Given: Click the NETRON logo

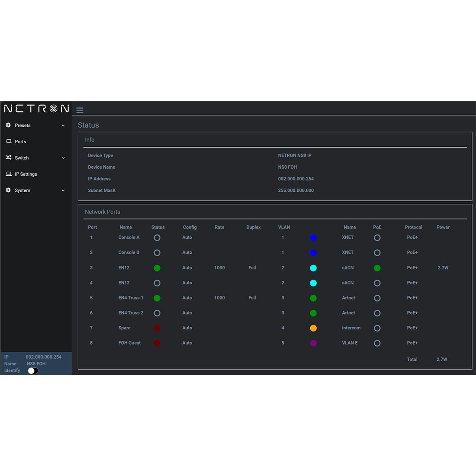Looking at the screenshot, I should click(x=36, y=109).
